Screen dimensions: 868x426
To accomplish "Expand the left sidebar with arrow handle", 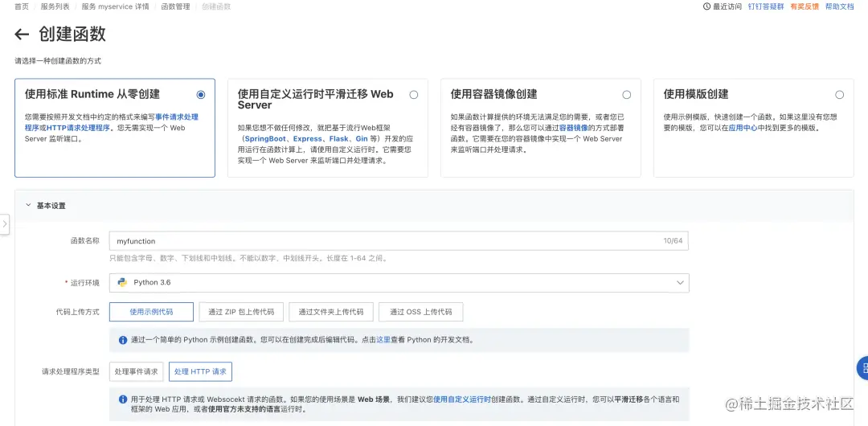I will tap(5, 223).
